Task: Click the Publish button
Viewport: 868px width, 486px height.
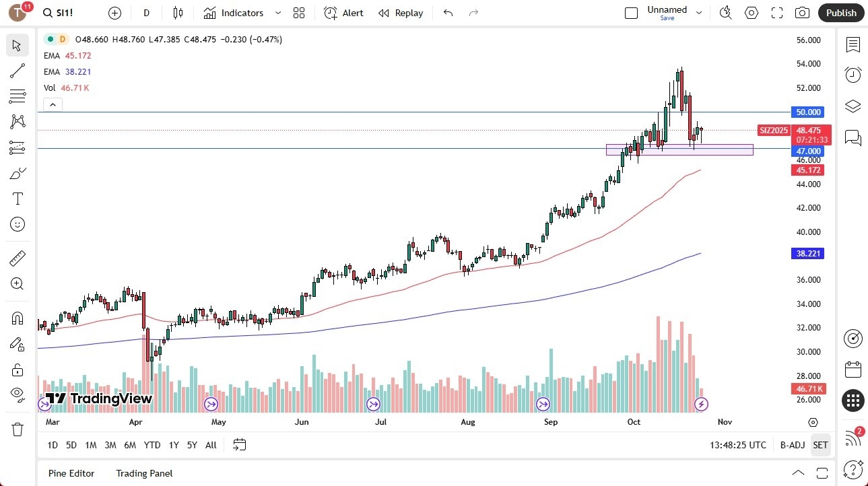Action: pos(840,13)
